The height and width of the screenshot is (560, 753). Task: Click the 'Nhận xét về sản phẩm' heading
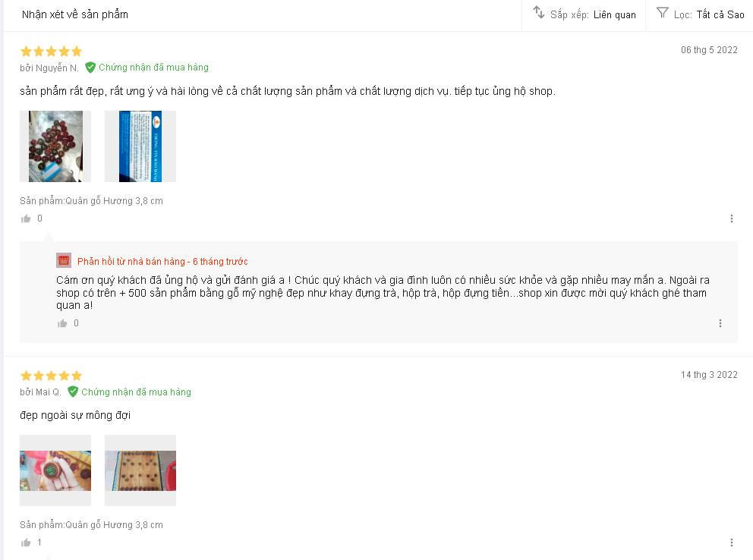[x=75, y=14]
